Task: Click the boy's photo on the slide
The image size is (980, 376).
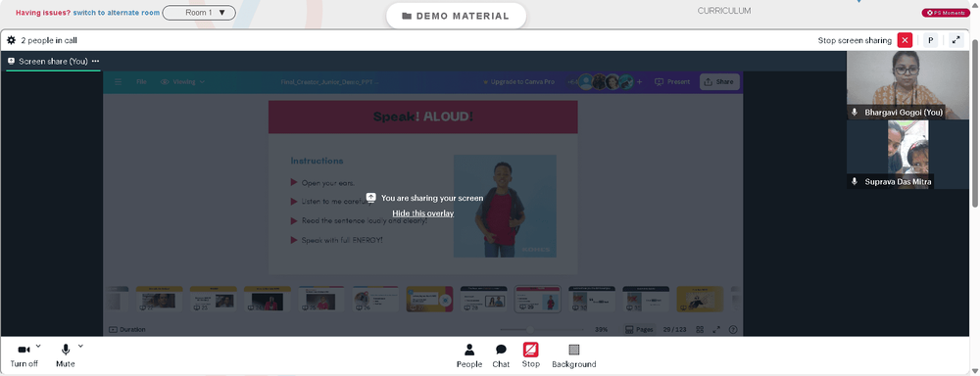Action: coord(505,206)
